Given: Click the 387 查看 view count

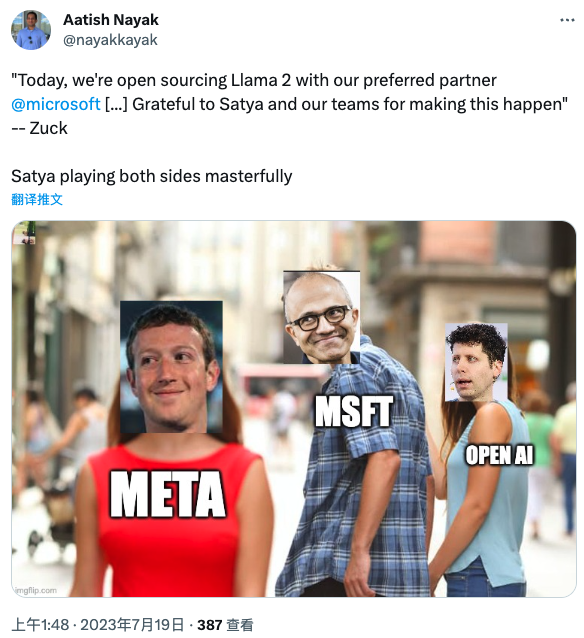Looking at the screenshot, I should click(x=225, y=625).
